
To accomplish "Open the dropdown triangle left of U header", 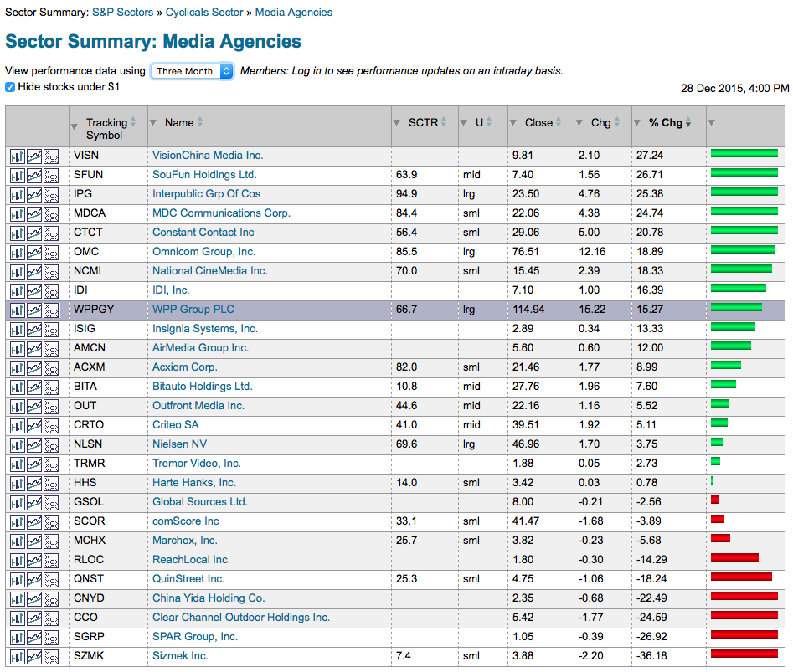I will point(464,123).
